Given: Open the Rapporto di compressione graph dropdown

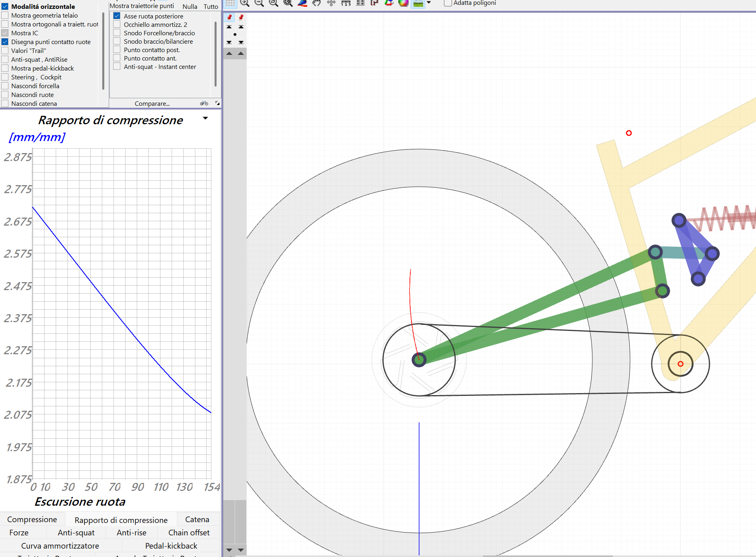Looking at the screenshot, I should click(x=205, y=118).
